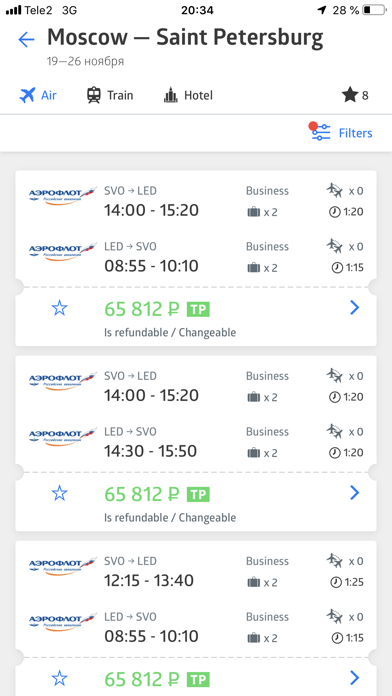Tap the TP badge on first offer
The width and height of the screenshot is (392, 696).
198,309
